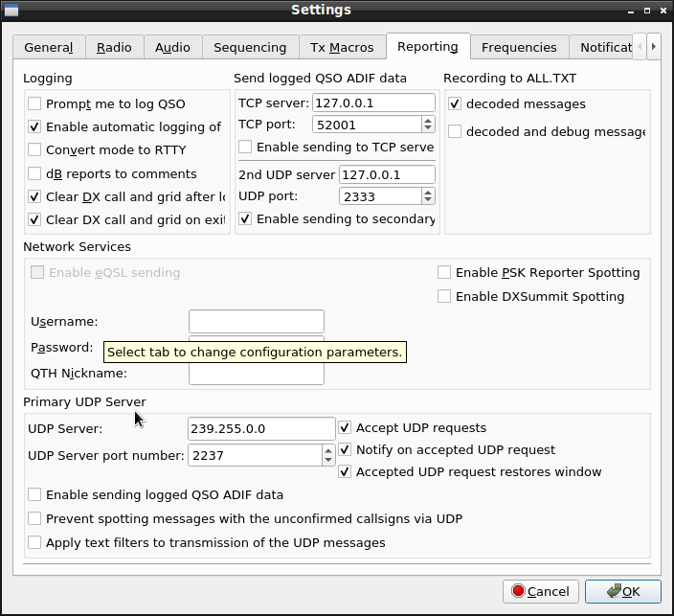
Task: Click the TCP server address field
Action: click(x=373, y=103)
